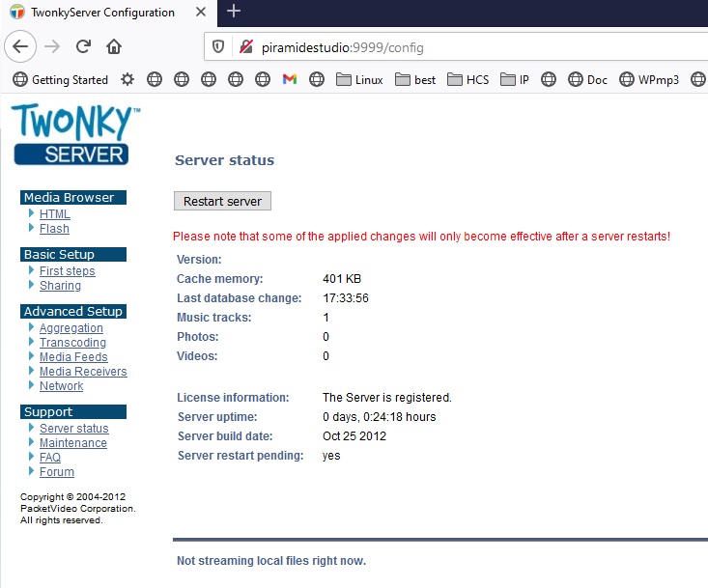Click 'Not streaming local files right now.' text
Viewport: 708px width, 588px height.
[271, 560]
